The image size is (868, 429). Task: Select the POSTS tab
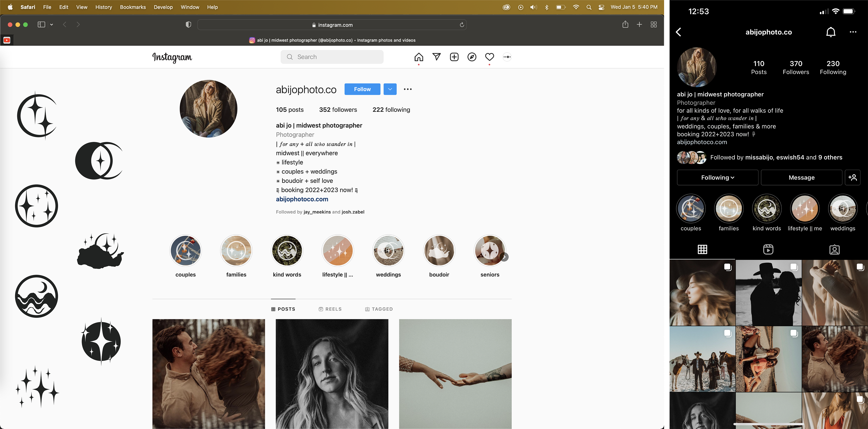[x=283, y=309]
